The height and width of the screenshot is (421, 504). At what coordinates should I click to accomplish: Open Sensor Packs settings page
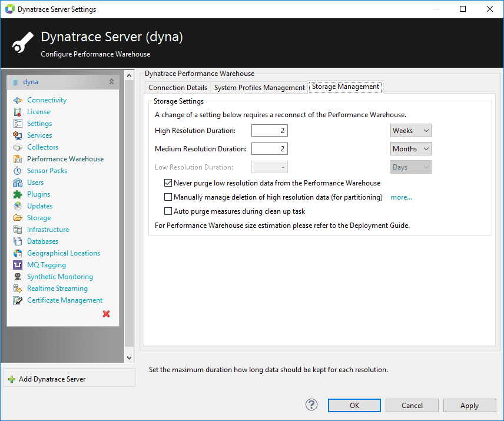click(47, 171)
